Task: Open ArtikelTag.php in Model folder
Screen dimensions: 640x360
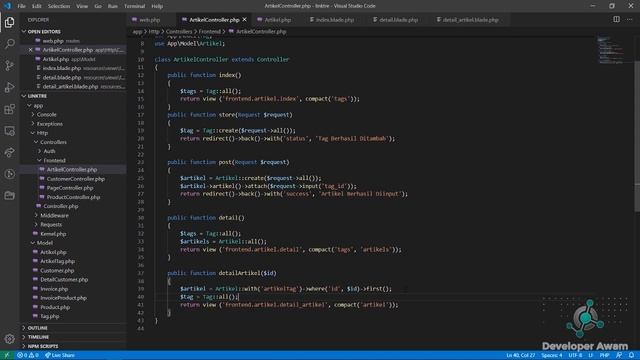Action: point(57,261)
